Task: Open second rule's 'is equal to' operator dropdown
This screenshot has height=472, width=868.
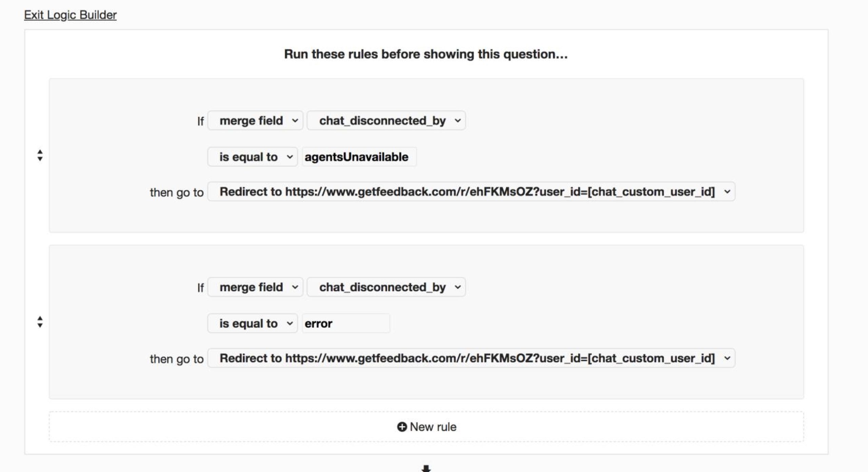Action: point(253,323)
